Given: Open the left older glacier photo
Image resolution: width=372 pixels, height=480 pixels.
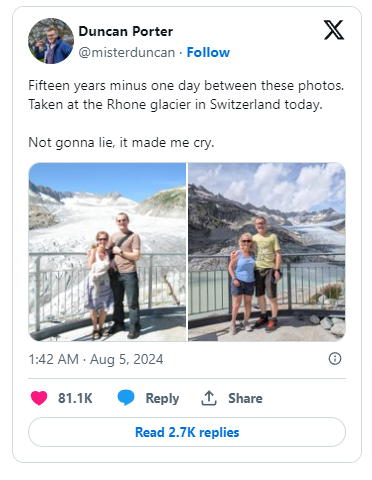Looking at the screenshot, I should coord(107,252).
